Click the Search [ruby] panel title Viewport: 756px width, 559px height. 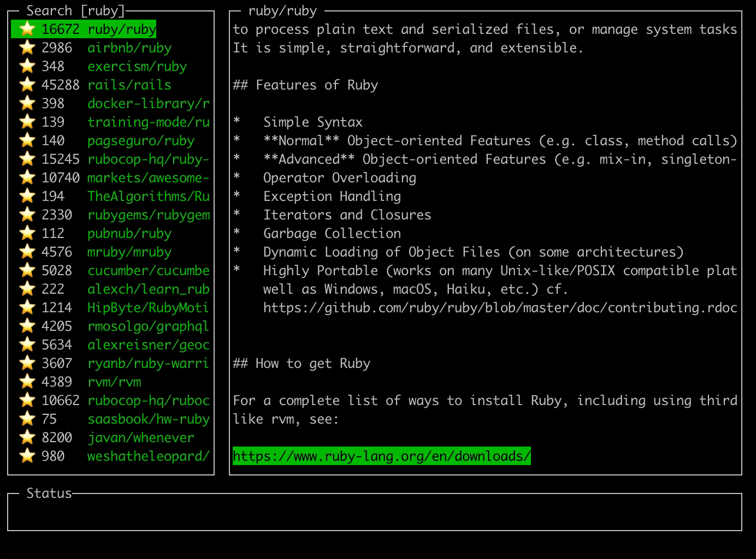pyautogui.click(x=75, y=10)
